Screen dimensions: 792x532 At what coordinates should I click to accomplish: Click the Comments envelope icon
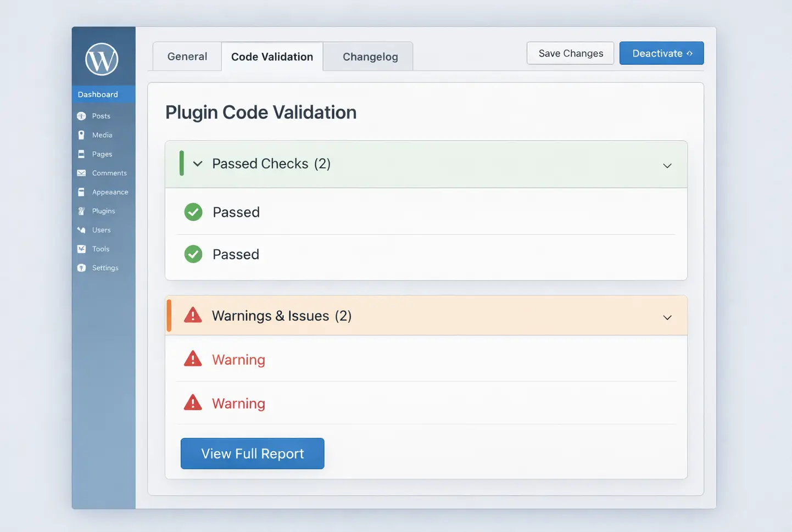coord(81,173)
